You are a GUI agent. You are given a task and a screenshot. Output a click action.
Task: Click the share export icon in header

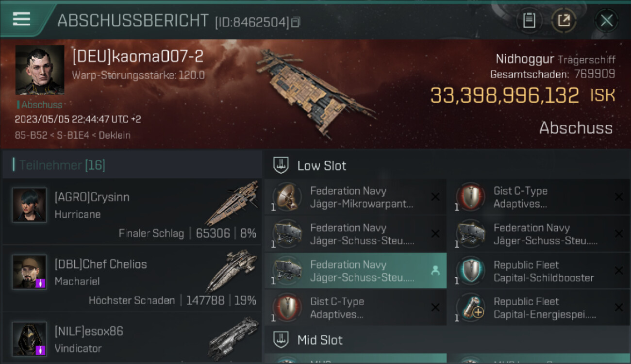pos(564,20)
